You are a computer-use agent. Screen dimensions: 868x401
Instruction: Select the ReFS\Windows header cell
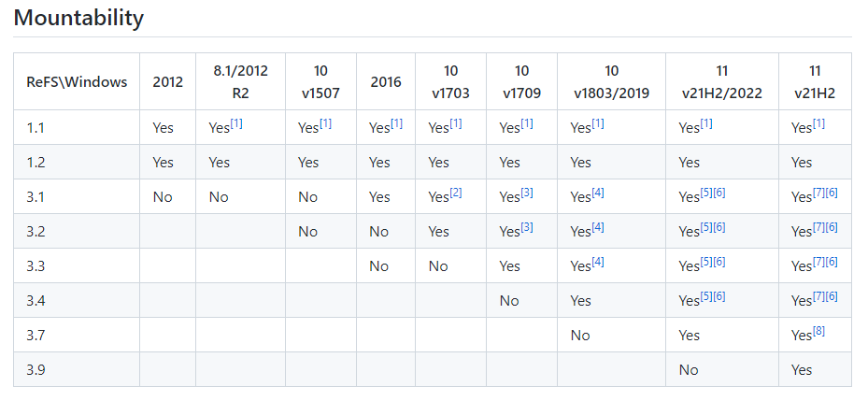click(77, 82)
